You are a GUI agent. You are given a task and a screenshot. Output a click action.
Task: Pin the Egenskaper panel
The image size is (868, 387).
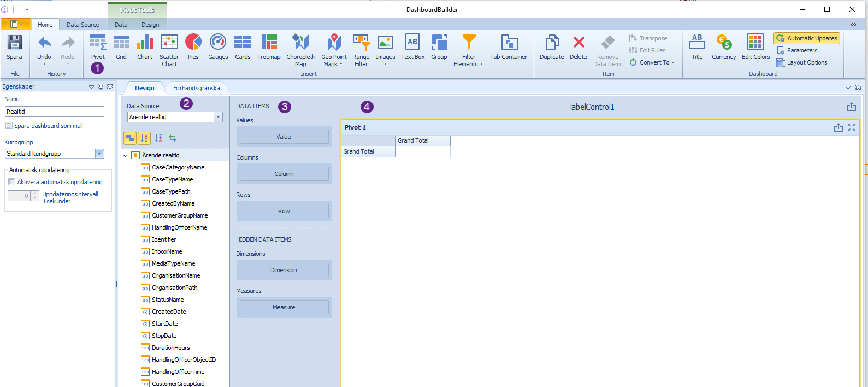(101, 86)
